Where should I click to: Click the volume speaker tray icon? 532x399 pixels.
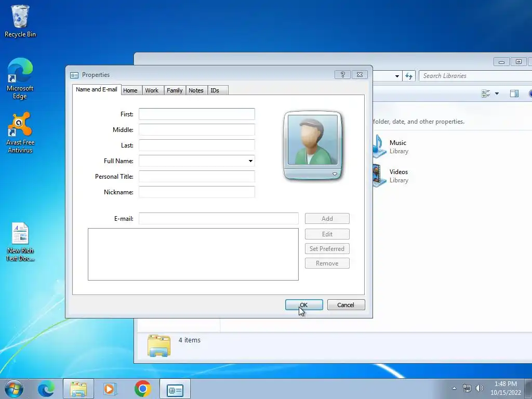(480, 389)
